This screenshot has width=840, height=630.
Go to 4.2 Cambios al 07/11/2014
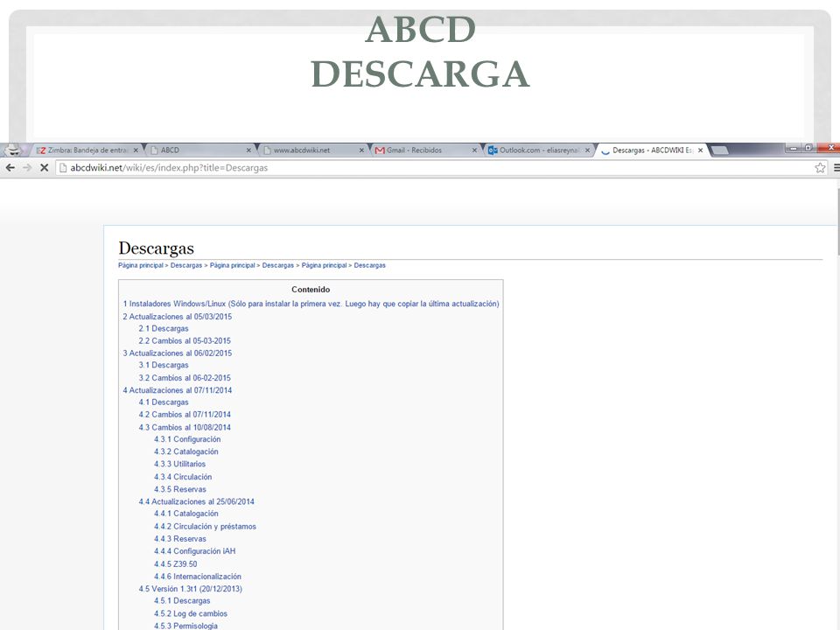pyautogui.click(x=185, y=415)
